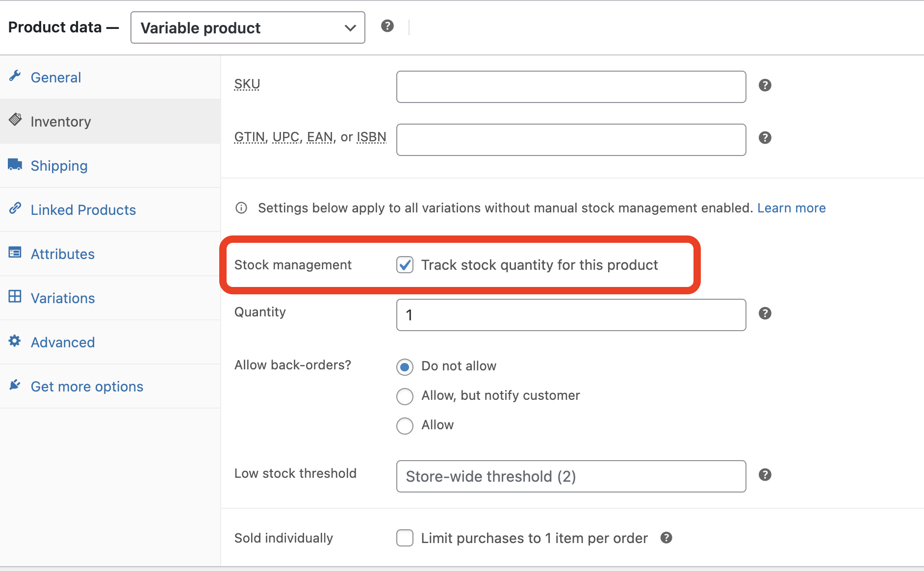Click the Low stock threshold input
Viewport: 924px width, 571px height.
pos(571,476)
